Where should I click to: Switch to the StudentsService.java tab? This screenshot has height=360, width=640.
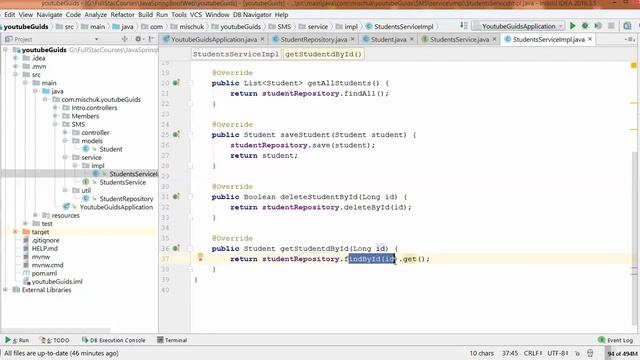coord(459,40)
